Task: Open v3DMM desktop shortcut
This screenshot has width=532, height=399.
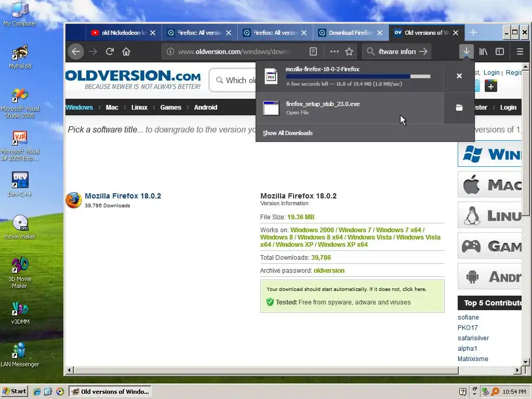Action: 20,313
